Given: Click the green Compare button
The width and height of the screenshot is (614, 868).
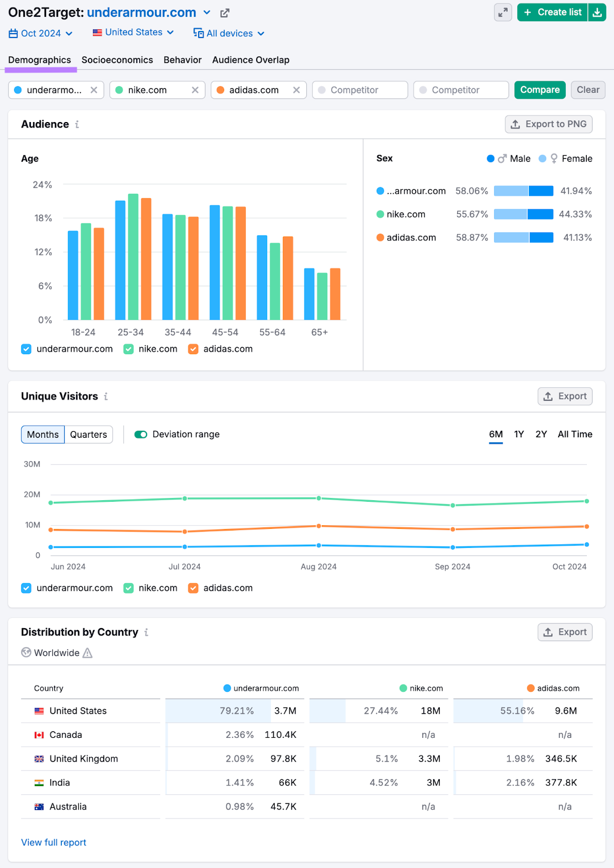Looking at the screenshot, I should 540,90.
